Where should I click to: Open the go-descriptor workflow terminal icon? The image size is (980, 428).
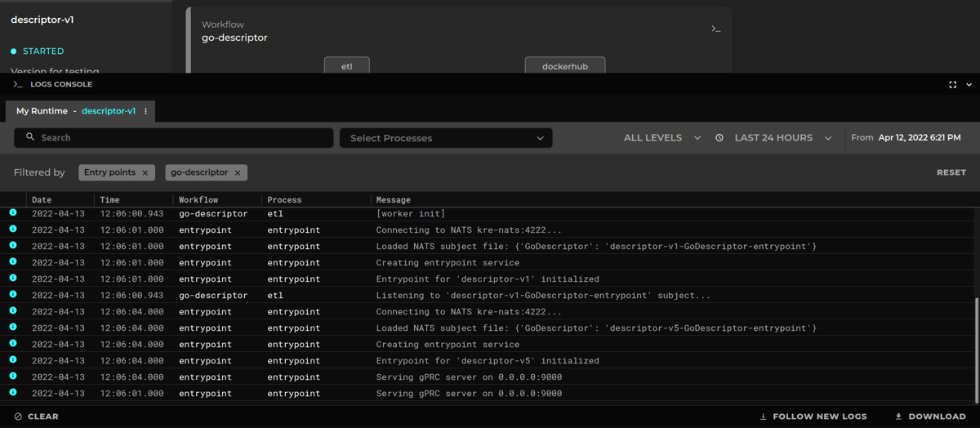point(715,29)
